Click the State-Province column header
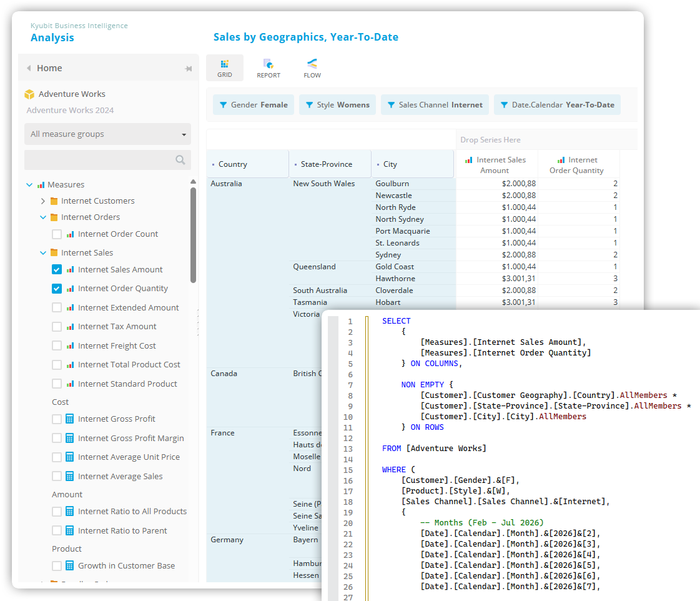Viewport: 700px width, 601px height. click(x=330, y=164)
